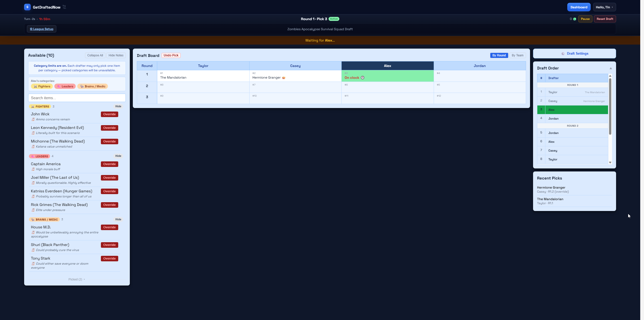Override pick with Katniss Everdeen
Image resolution: width=644 pixels, height=320 pixels.
[x=109, y=191]
